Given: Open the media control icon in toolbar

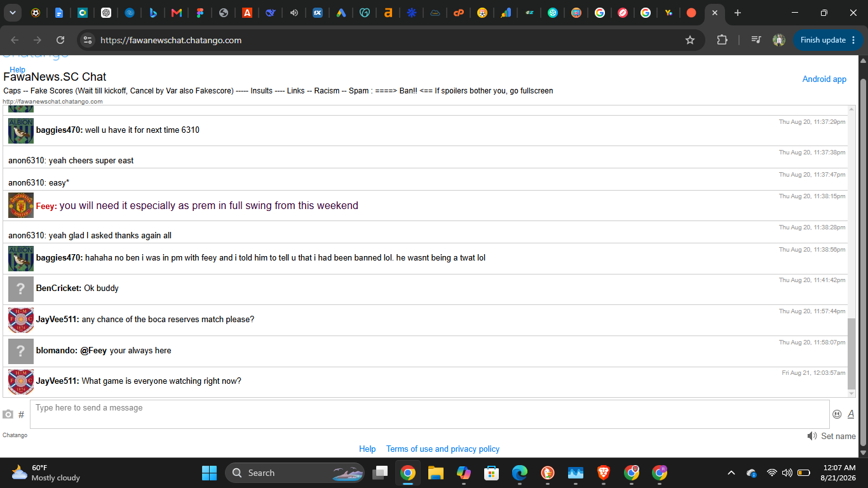Looking at the screenshot, I should tap(756, 40).
